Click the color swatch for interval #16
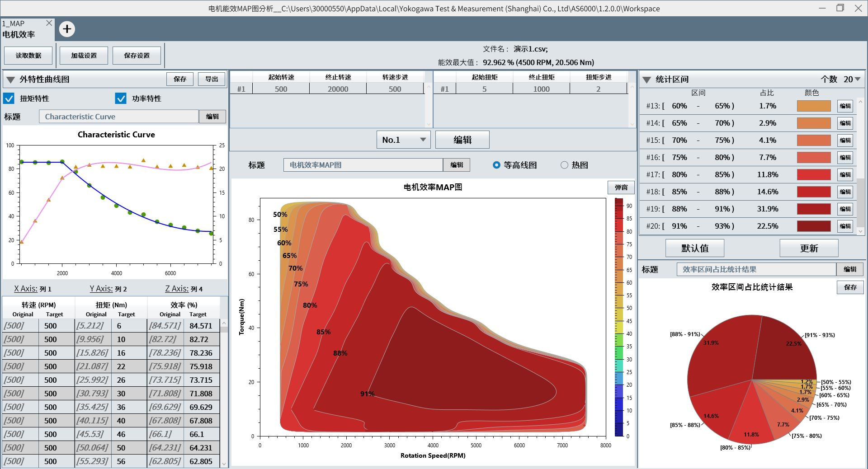 (814, 158)
